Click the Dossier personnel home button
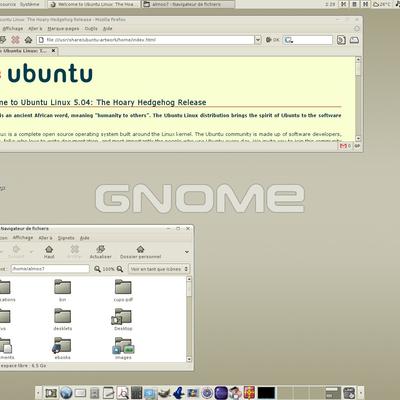The image size is (400, 400). [140, 252]
